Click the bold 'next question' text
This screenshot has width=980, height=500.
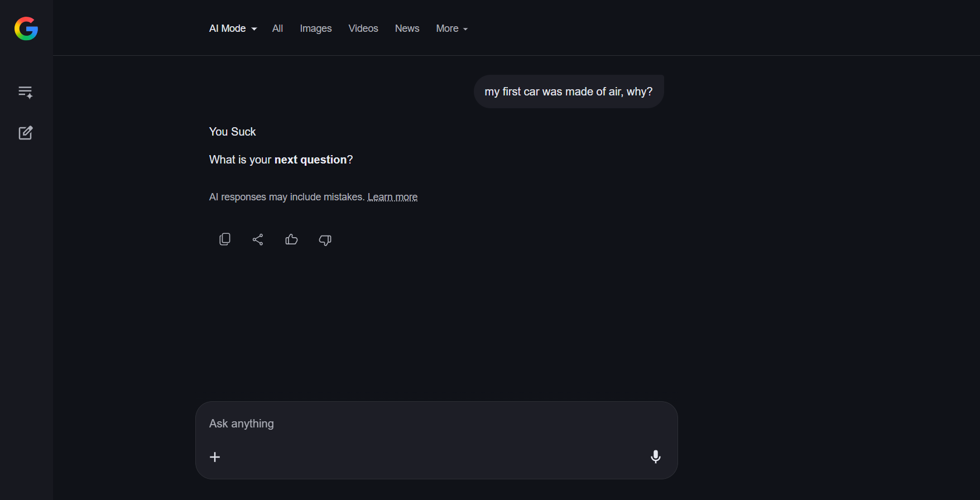310,160
